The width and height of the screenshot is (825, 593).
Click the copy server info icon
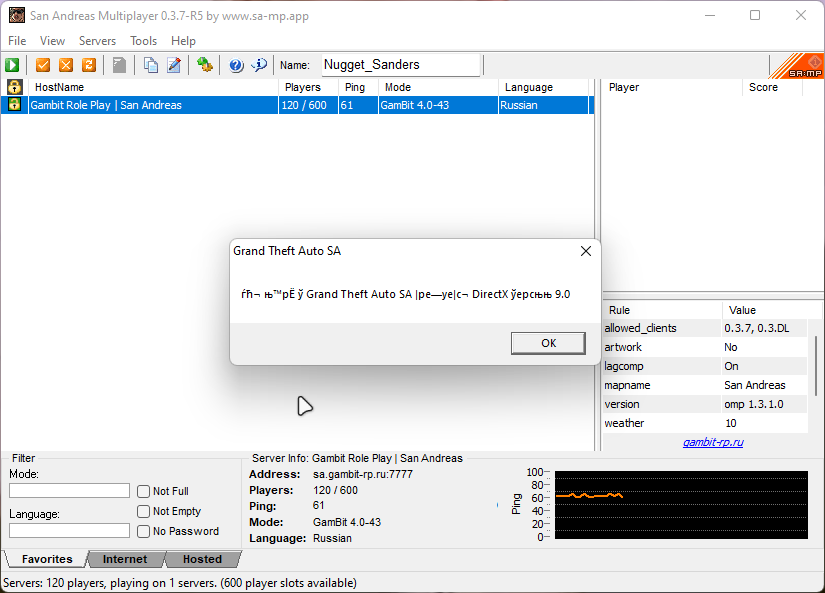point(151,65)
